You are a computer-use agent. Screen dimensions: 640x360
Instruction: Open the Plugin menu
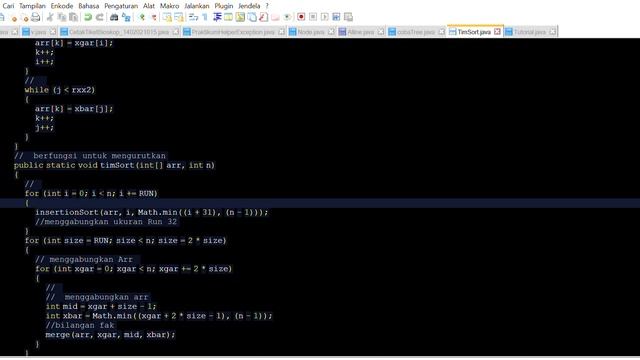tap(224, 6)
